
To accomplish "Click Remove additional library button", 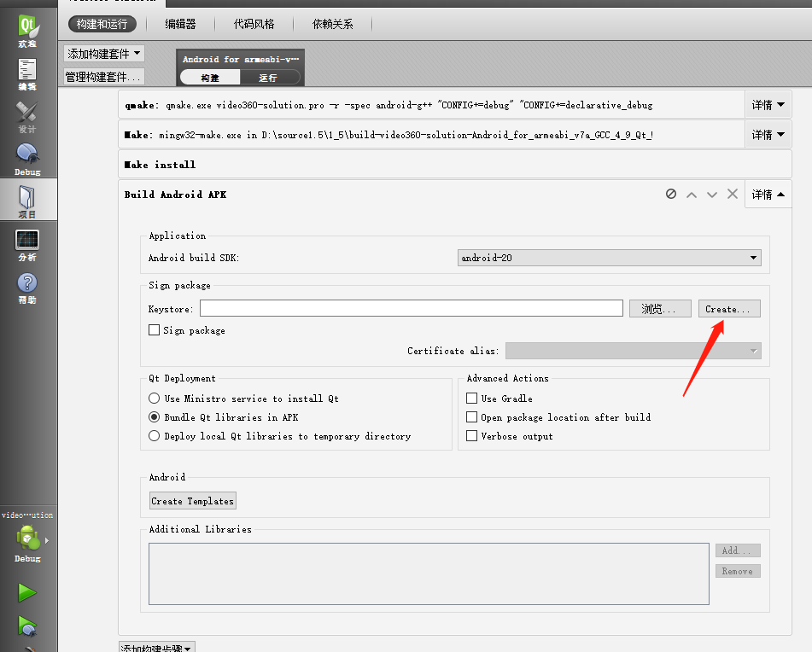I will tap(738, 571).
